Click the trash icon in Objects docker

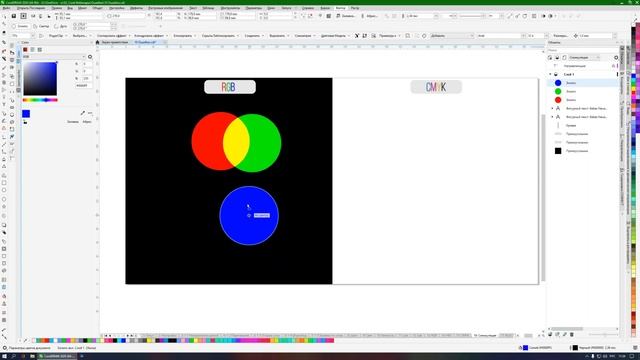[572, 334]
